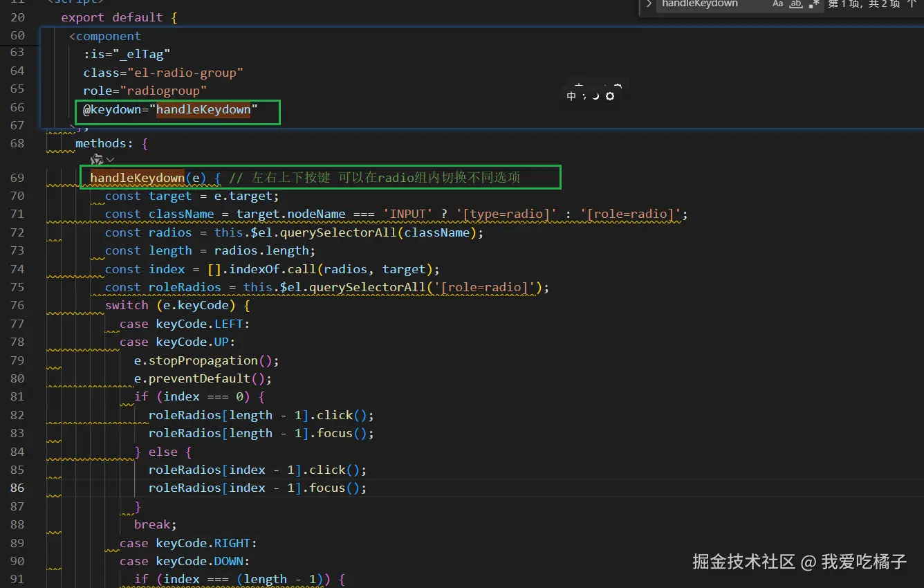The width and height of the screenshot is (924, 588).
Task: Click the match count text '第 1 项, 共 2 项'
Action: (x=864, y=4)
